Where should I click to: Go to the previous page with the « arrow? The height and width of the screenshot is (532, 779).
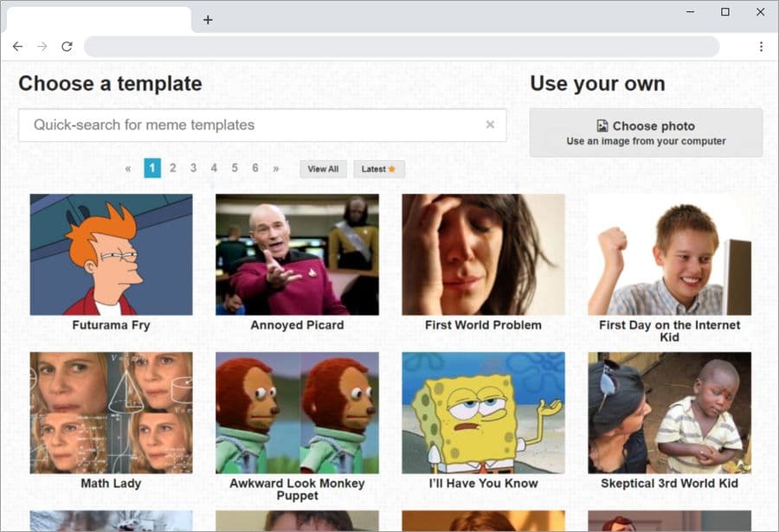[x=128, y=169]
